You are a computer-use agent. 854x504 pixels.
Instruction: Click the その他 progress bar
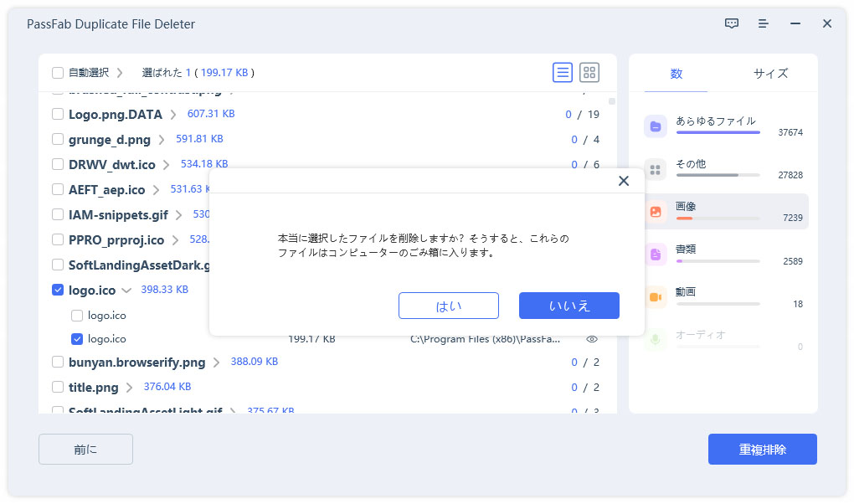pos(718,175)
